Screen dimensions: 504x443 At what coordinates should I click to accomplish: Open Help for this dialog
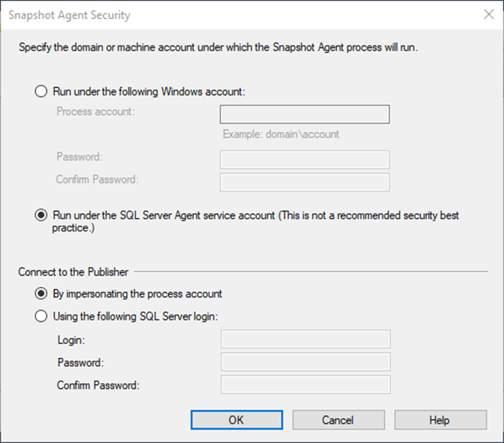(441, 420)
